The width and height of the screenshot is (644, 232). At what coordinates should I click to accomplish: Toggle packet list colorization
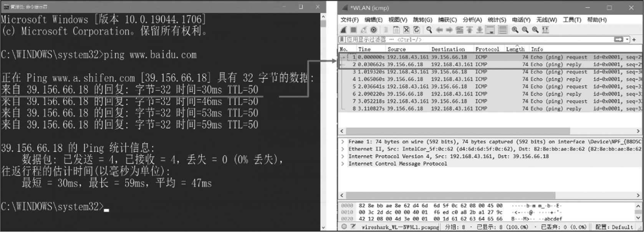502,30
